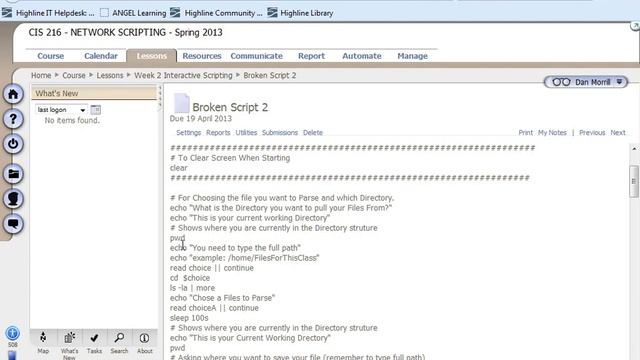
Task: Switch to the Automate tab
Action: pos(362,56)
